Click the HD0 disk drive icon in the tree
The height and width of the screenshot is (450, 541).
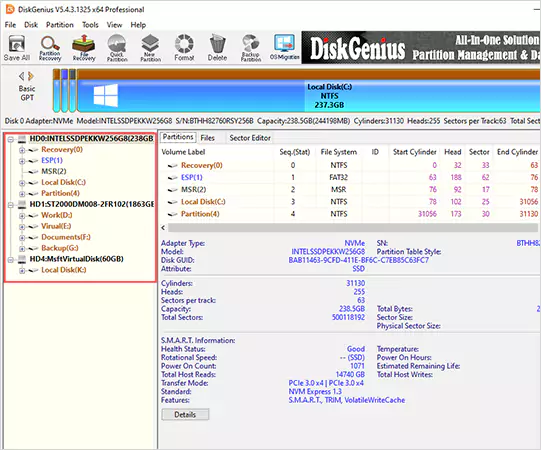22,139
